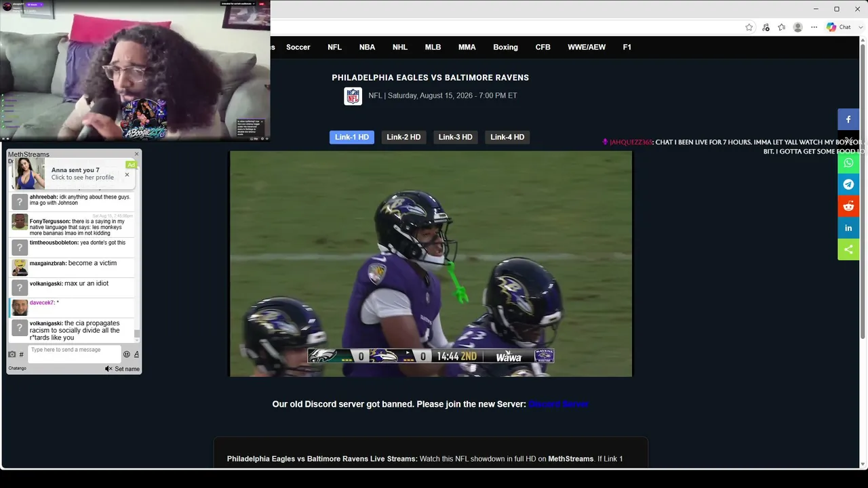Click the Soccer nav item

point(298,47)
